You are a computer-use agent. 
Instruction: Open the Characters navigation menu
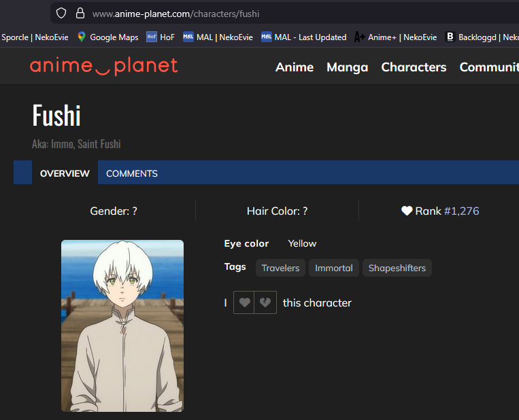(x=414, y=67)
